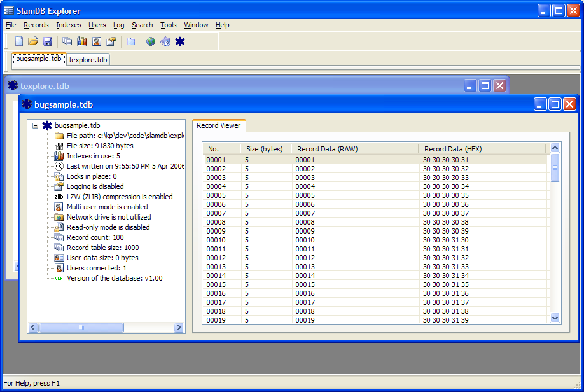Click the user icon beside Multi-user mode

[x=59, y=207]
